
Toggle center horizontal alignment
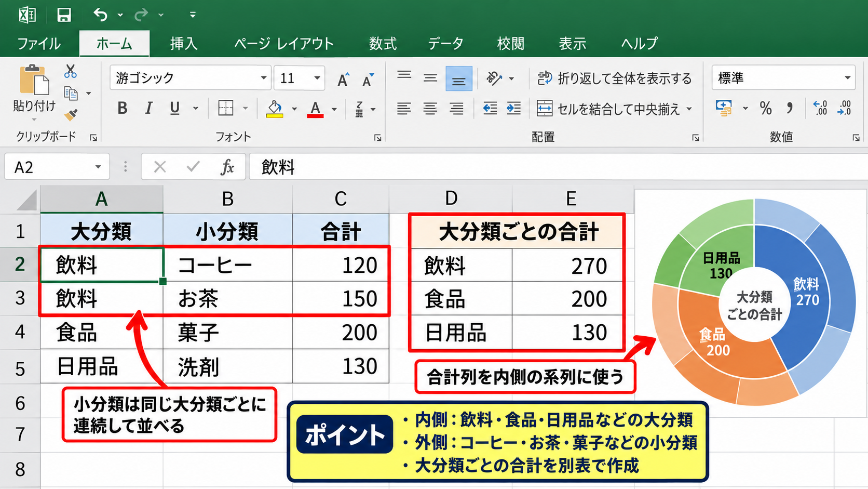[x=430, y=108]
